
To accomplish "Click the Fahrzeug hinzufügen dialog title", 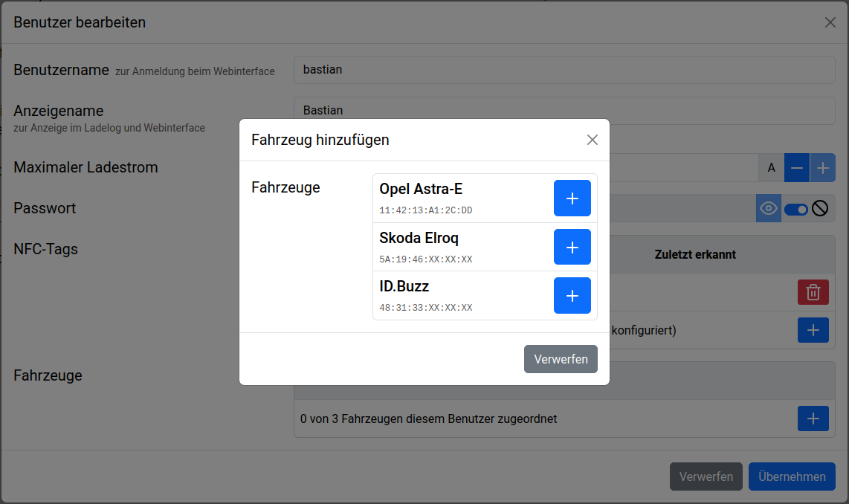I will pyautogui.click(x=320, y=140).
